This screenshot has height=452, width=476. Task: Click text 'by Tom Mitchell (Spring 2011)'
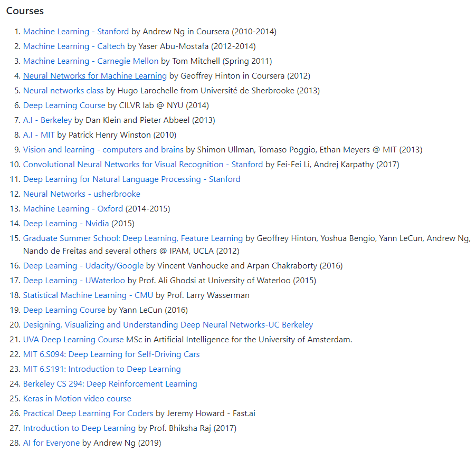tap(216, 61)
